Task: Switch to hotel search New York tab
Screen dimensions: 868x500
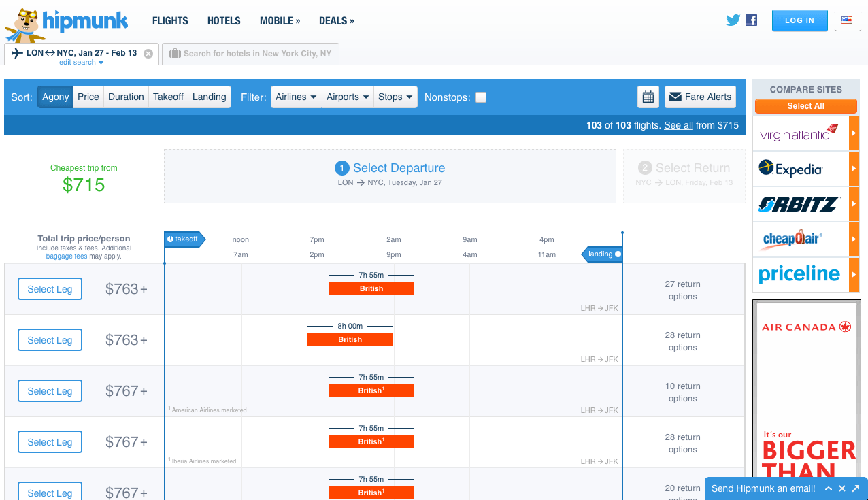Action: click(x=250, y=54)
